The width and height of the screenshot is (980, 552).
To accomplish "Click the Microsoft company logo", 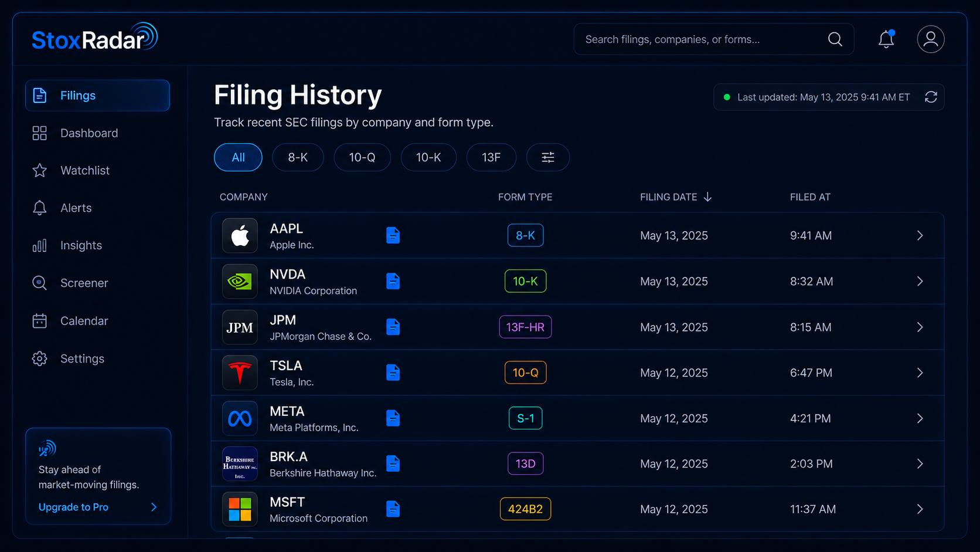I will [x=240, y=509].
